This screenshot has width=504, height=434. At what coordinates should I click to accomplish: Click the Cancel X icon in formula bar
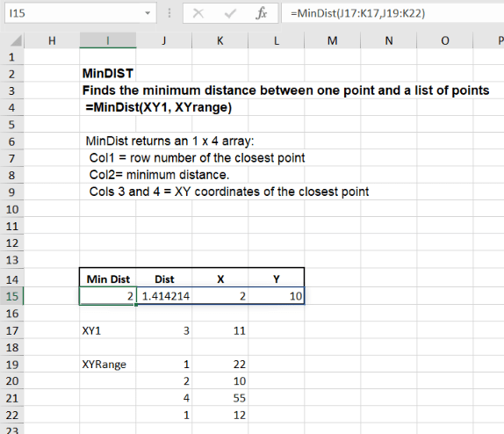(x=198, y=13)
